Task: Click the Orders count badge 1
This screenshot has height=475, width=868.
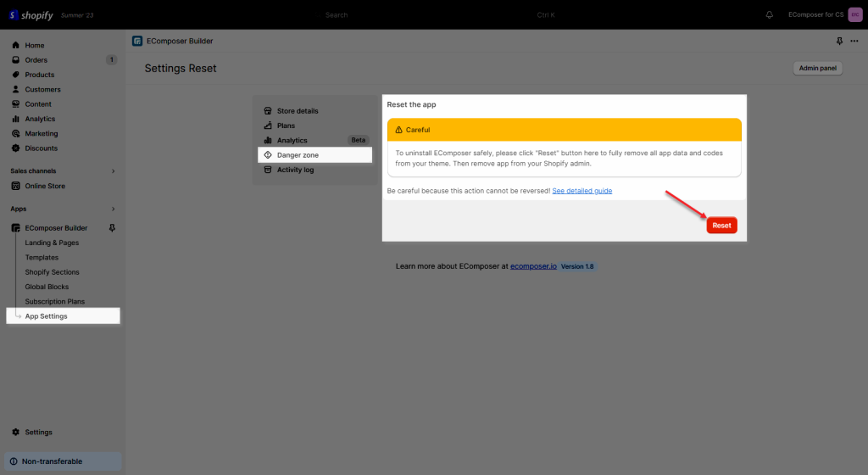Action: 111,59
